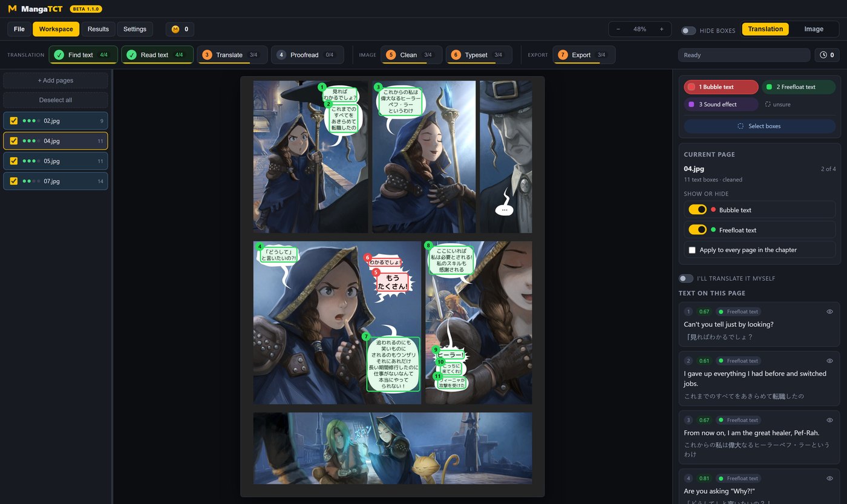Click box marker 11 on the page

438,376
